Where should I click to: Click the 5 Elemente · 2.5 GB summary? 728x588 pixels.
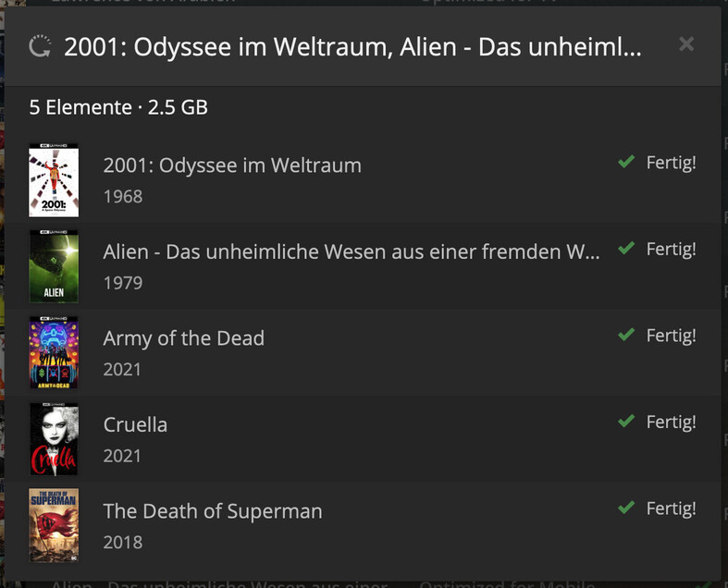[x=118, y=107]
